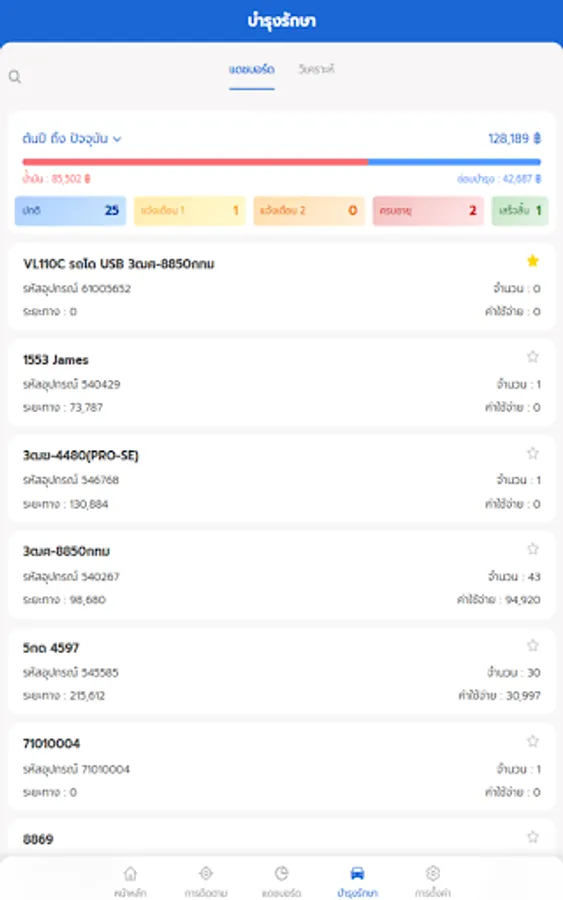
Task: Unfavorite the yellow star on VL110C card
Action: [533, 261]
